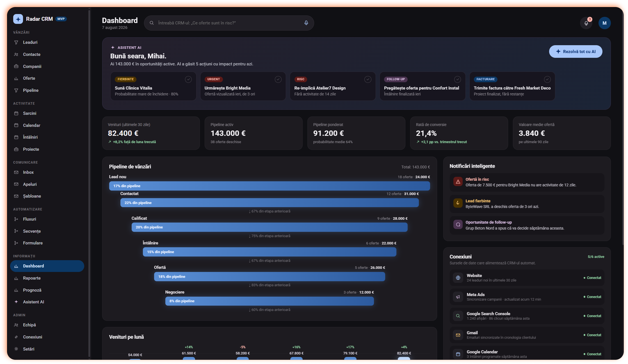
Task: Click the Ofertă 18% pipeline bar
Action: click(270, 276)
